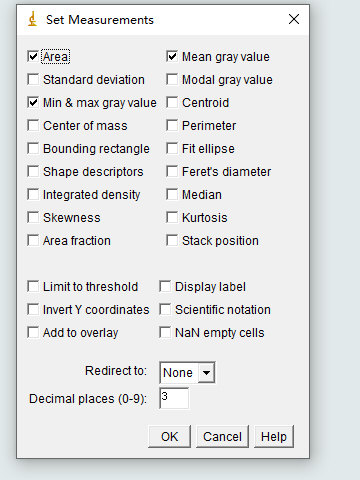Confirm settings with the OK button
The width and height of the screenshot is (360, 480).
point(169,436)
